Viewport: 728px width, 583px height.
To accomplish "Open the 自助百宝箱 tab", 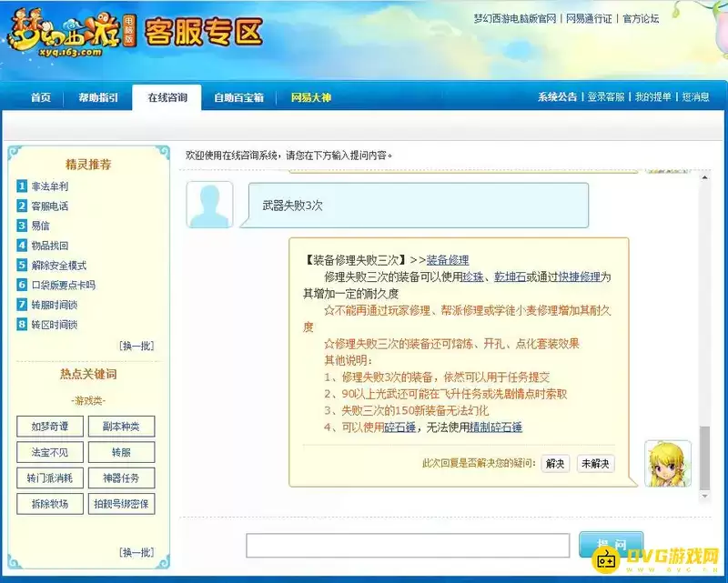I will pos(238,97).
